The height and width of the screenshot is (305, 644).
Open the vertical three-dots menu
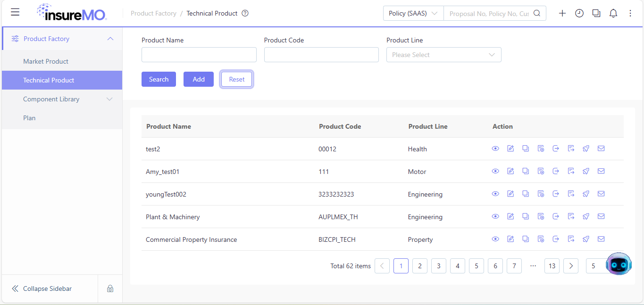[630, 13]
